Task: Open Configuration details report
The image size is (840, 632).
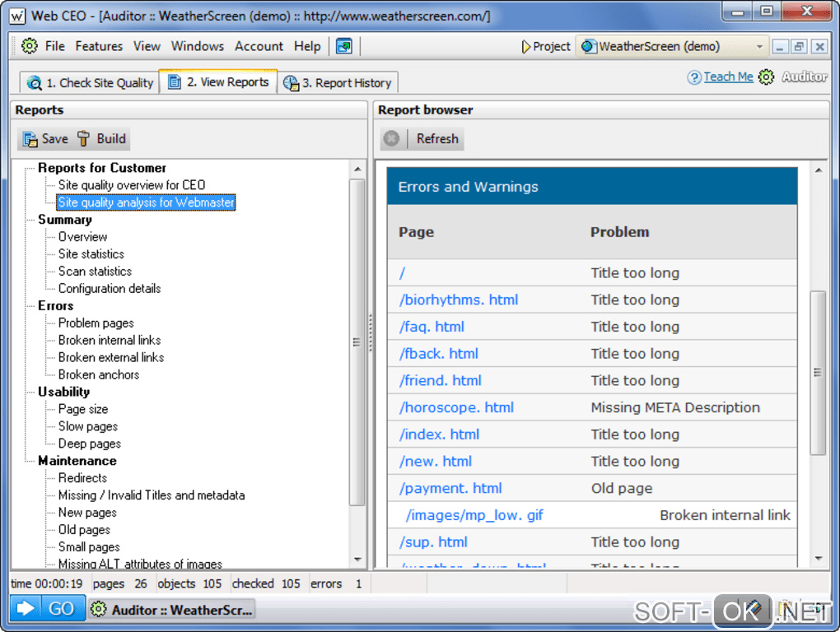Action: pos(110,289)
